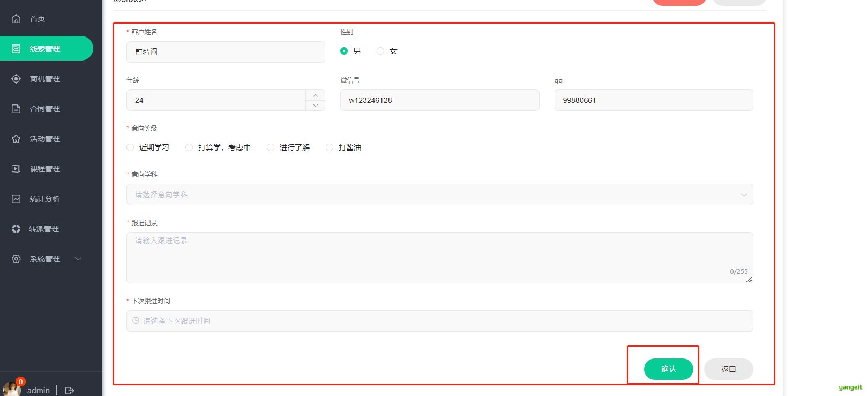Click the 返回 button
The width and height of the screenshot is (868, 396).
point(729,369)
